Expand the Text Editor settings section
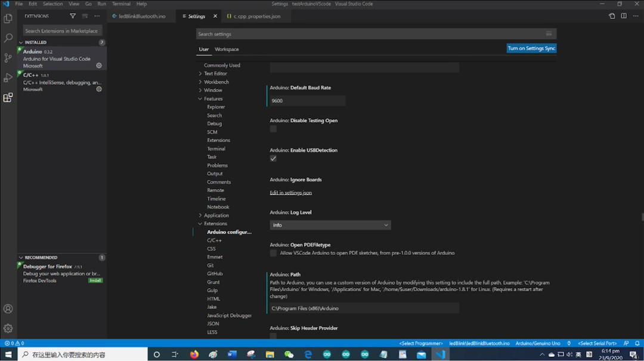 (216, 73)
